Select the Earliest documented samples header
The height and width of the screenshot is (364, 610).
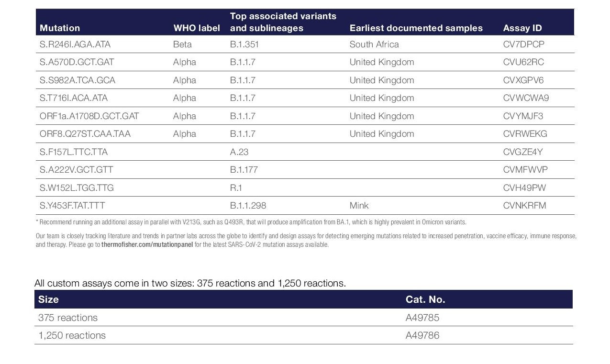tap(416, 28)
